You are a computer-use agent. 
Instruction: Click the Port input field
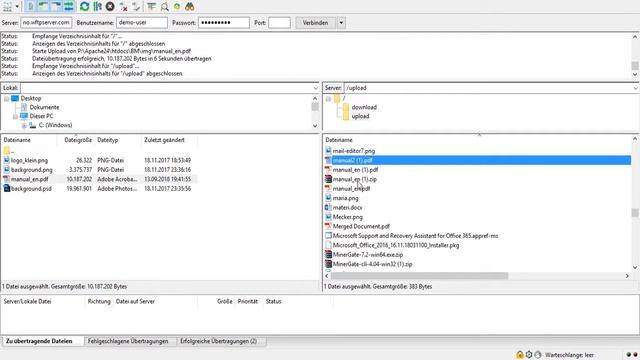[280, 23]
